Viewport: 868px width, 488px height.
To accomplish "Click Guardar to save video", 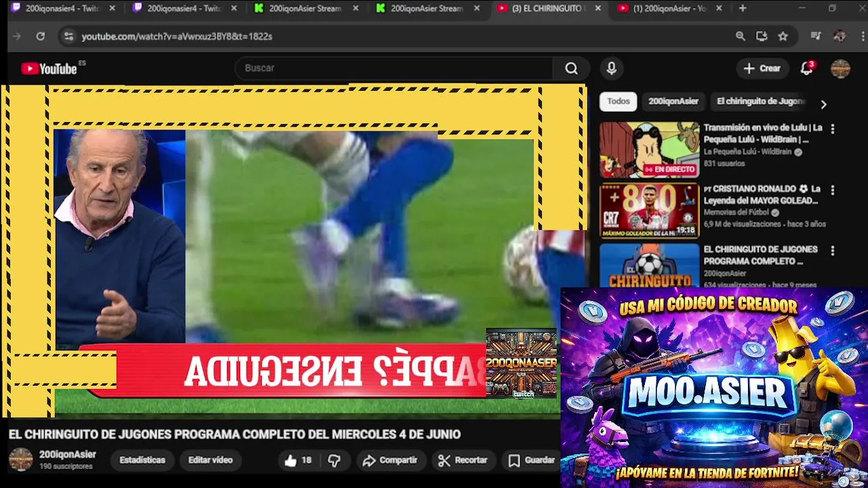I will point(532,460).
